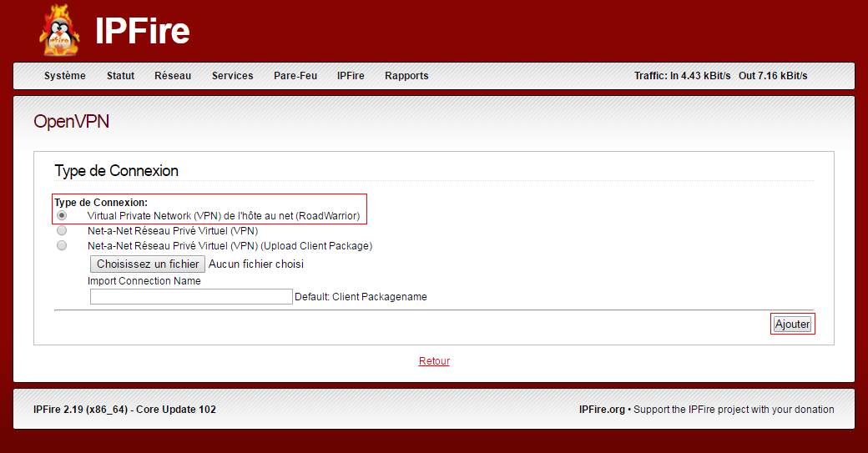868x453 pixels.
Task: Expand the Réseau menu
Action: click(x=173, y=76)
